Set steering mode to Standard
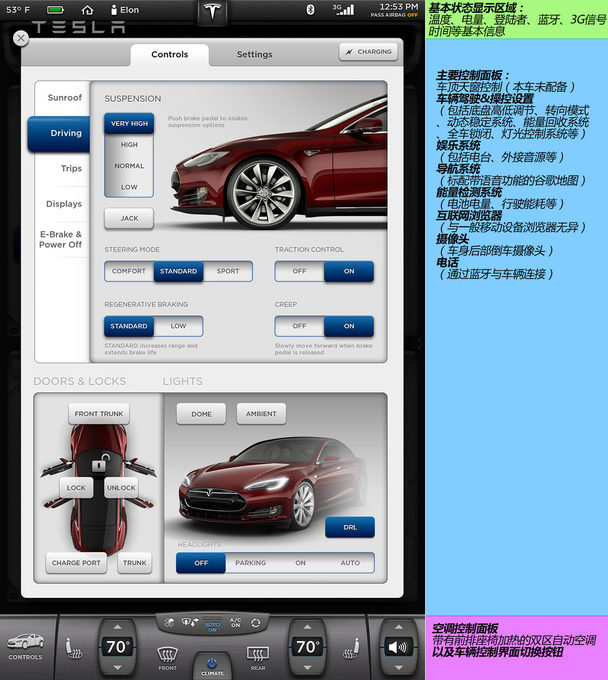Image resolution: width=608 pixels, height=680 pixels. coord(178,271)
